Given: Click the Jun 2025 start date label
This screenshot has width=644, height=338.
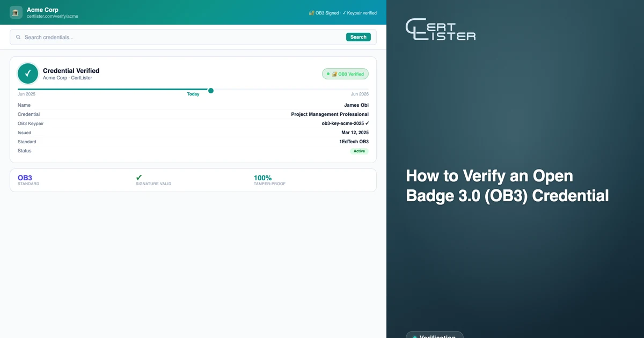Looking at the screenshot, I should tap(26, 94).
